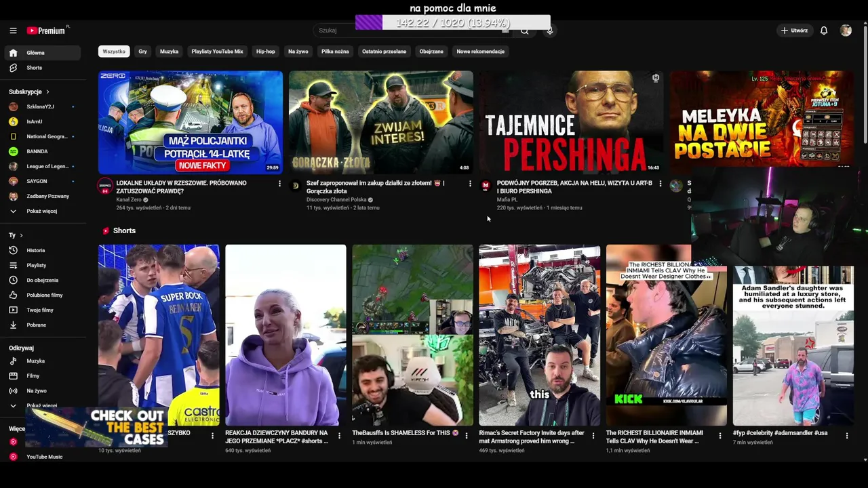
Task: Select the Muzyka filter chip
Action: (169, 52)
